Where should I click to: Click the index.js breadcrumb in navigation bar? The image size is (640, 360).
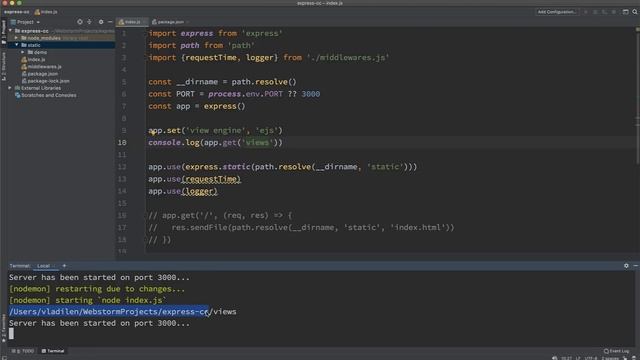pos(46,12)
